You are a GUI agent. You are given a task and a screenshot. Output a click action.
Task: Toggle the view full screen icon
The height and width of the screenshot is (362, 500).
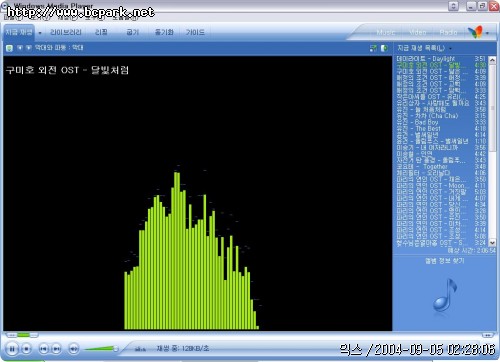(x=373, y=48)
